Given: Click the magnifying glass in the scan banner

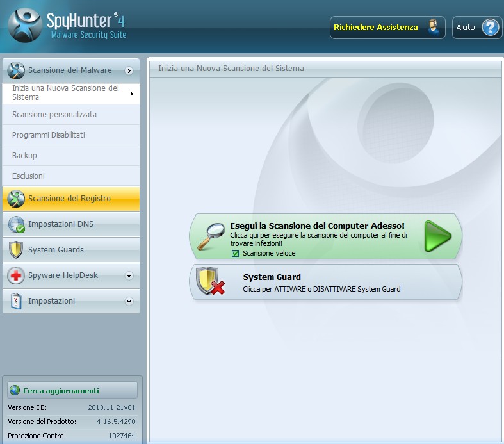Looking at the screenshot, I should pos(211,236).
